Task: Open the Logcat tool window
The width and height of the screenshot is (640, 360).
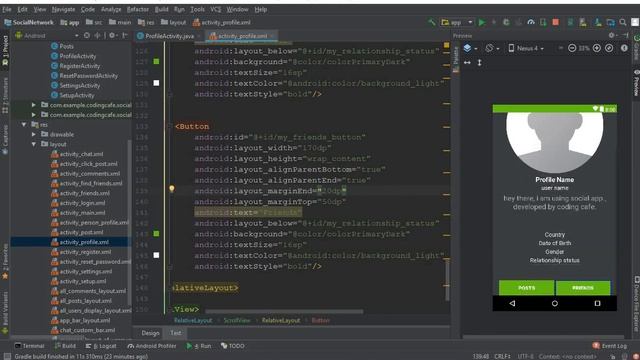Action: click(x=101, y=346)
